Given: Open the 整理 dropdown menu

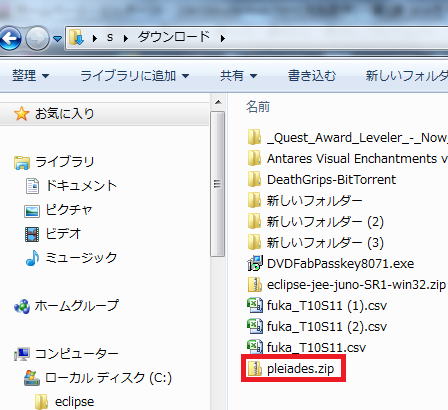Looking at the screenshot, I should coord(30,76).
